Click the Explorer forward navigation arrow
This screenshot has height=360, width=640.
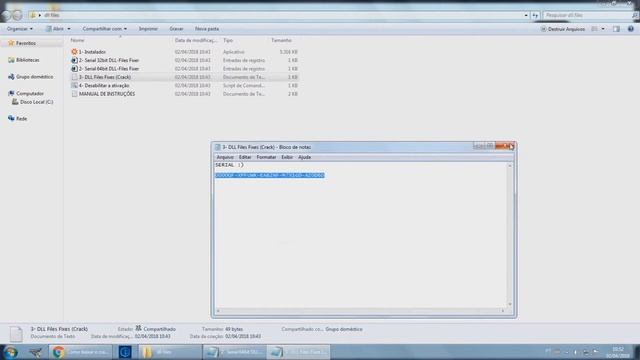18,16
